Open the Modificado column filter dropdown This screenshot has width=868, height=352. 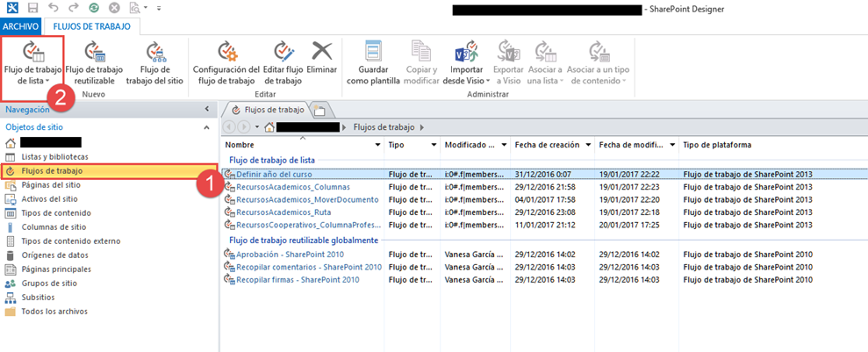504,145
